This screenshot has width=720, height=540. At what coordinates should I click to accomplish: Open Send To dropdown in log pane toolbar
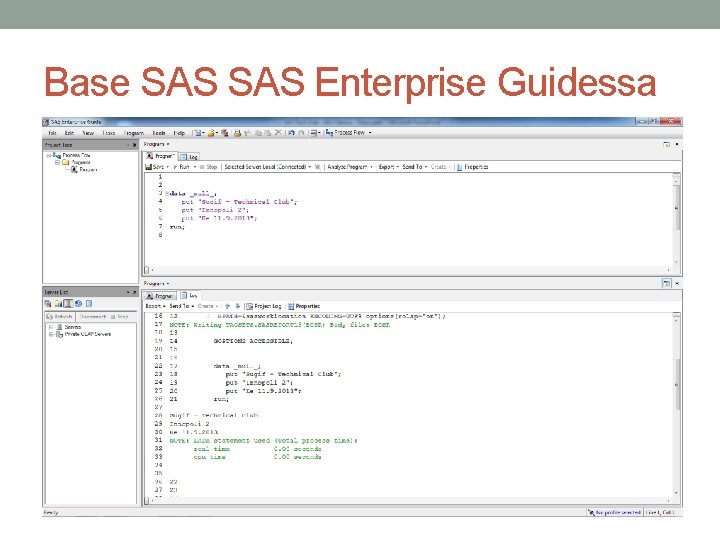point(181,306)
